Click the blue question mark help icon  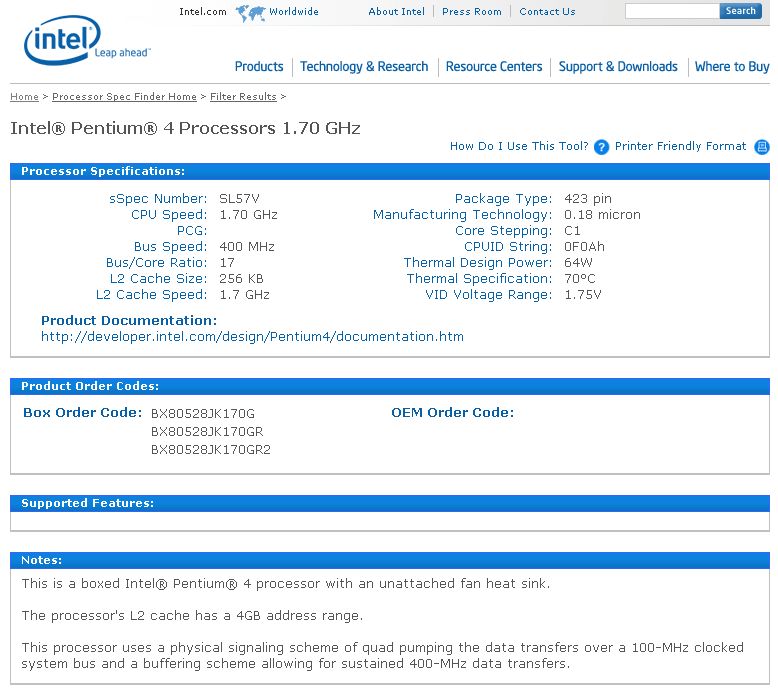tap(601, 147)
